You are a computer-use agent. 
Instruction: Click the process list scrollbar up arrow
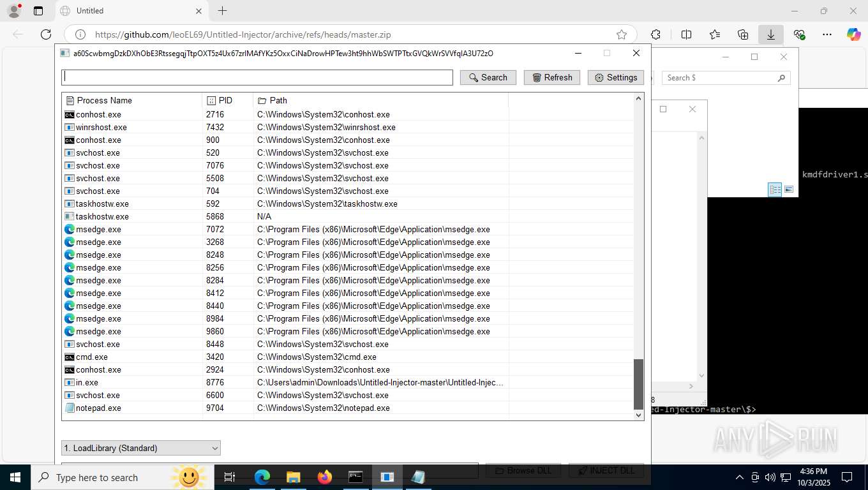click(638, 98)
